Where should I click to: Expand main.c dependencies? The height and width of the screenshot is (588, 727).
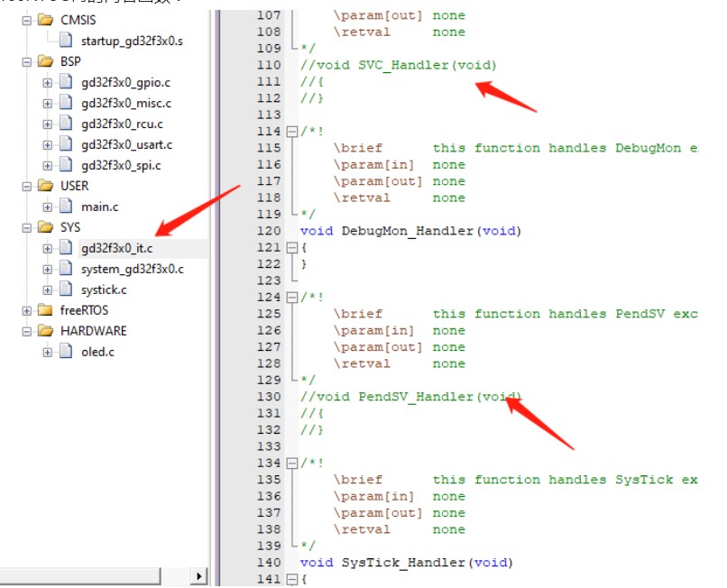[47, 207]
